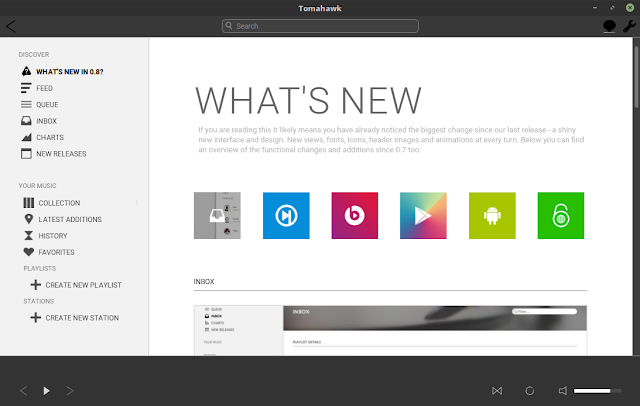Click the WHAT'S NEW headline text
Screen dimensions: 640x406
[308, 100]
